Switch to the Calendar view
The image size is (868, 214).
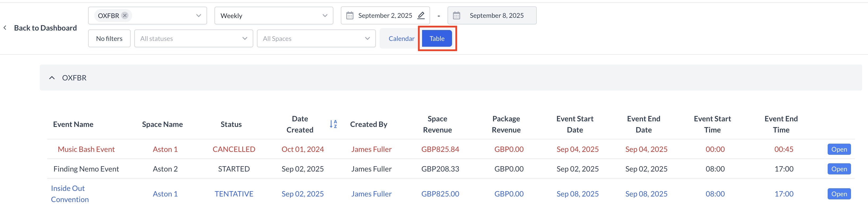click(401, 38)
